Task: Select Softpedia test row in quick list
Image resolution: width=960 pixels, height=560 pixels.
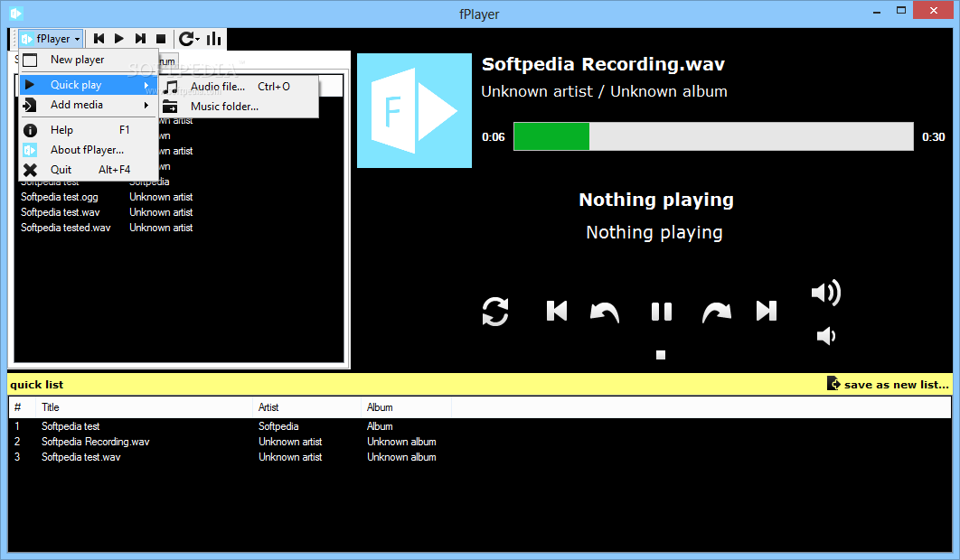Action: (x=480, y=426)
